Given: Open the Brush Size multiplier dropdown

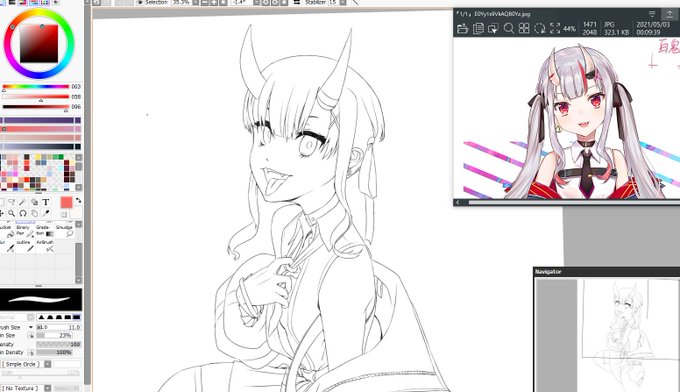Looking at the screenshot, I should click(31, 327).
